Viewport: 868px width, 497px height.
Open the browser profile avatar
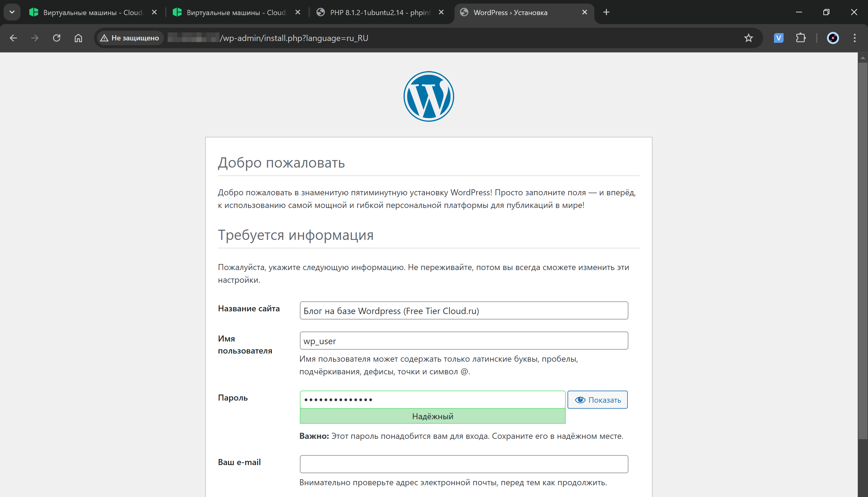tap(833, 38)
